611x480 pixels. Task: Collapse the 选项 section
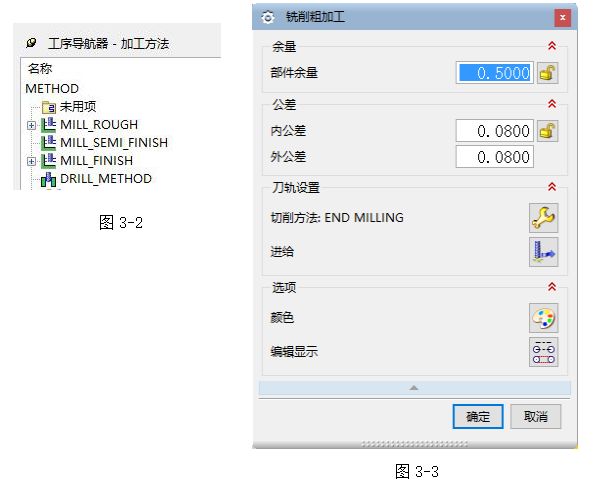[x=552, y=287]
